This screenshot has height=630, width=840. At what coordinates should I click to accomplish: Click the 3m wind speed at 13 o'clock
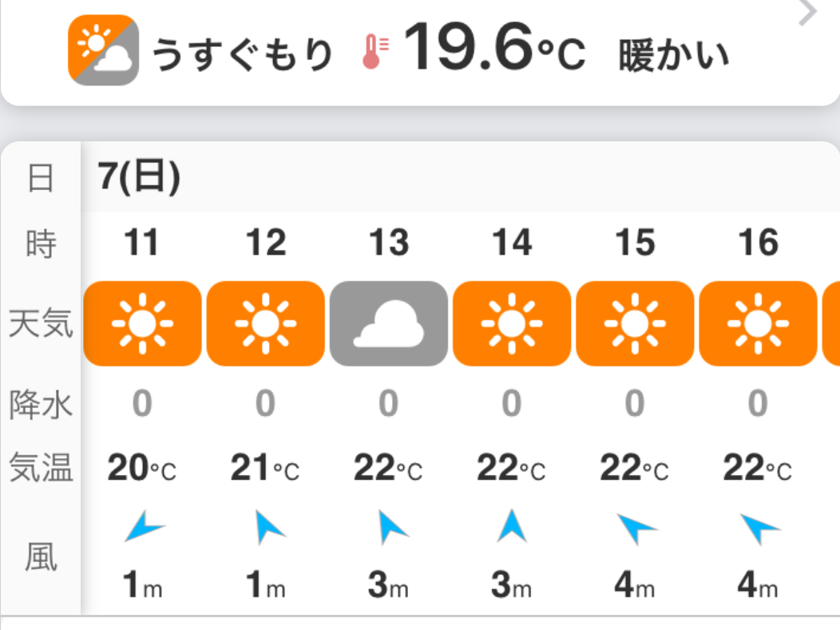389,587
